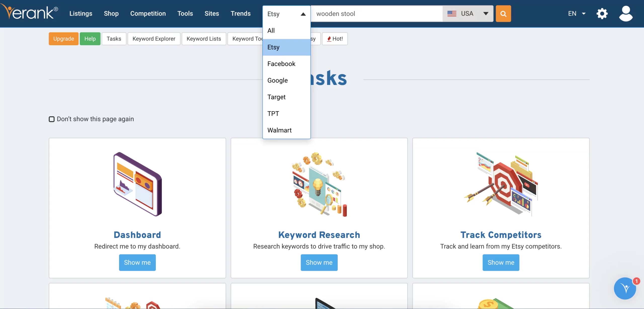This screenshot has height=309, width=644.
Task: Click the eRank logo
Action: click(30, 12)
